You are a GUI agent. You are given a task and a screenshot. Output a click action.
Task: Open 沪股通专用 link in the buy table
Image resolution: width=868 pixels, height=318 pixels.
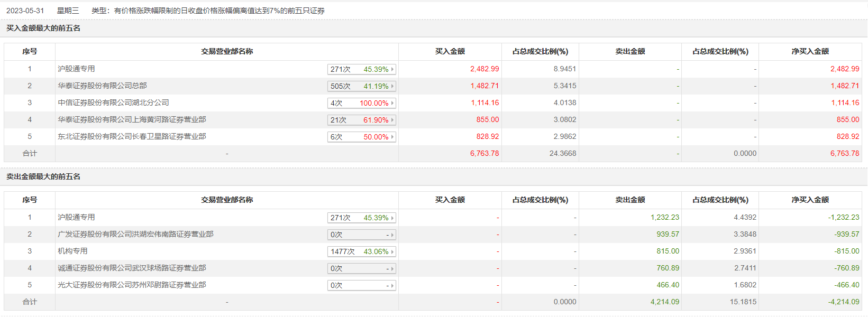(76, 69)
